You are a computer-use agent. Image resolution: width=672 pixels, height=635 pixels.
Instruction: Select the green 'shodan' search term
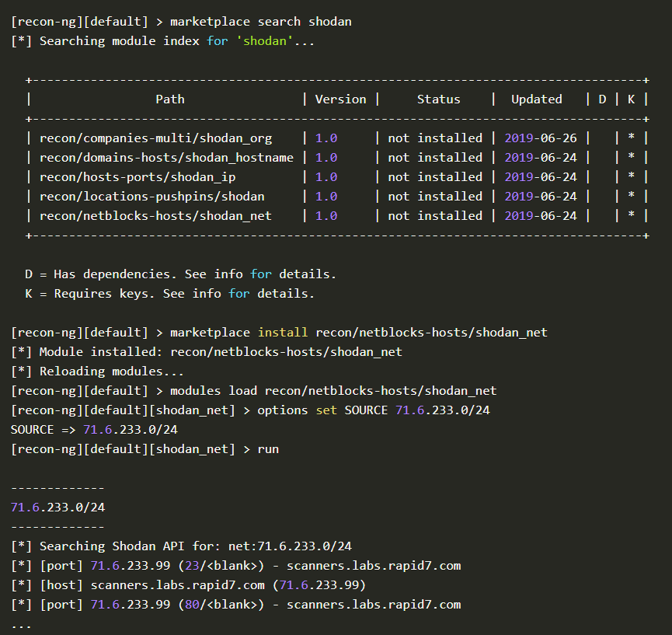(264, 41)
